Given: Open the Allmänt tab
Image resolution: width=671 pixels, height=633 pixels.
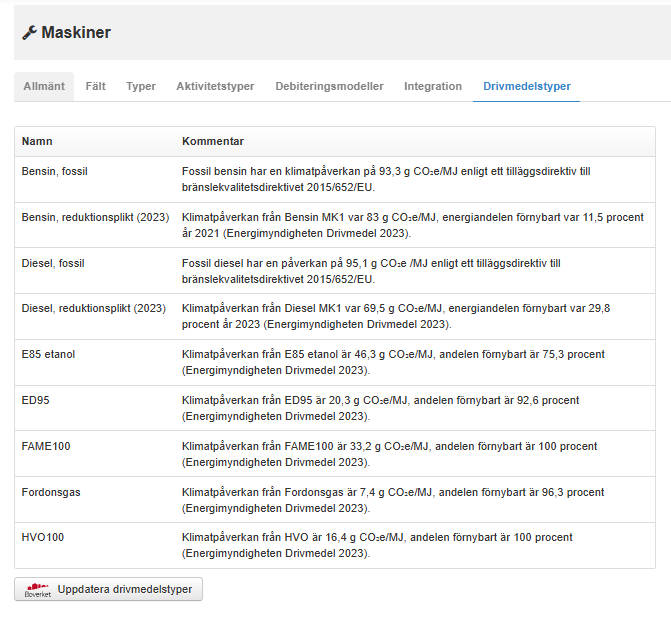Looking at the screenshot, I should click(44, 86).
